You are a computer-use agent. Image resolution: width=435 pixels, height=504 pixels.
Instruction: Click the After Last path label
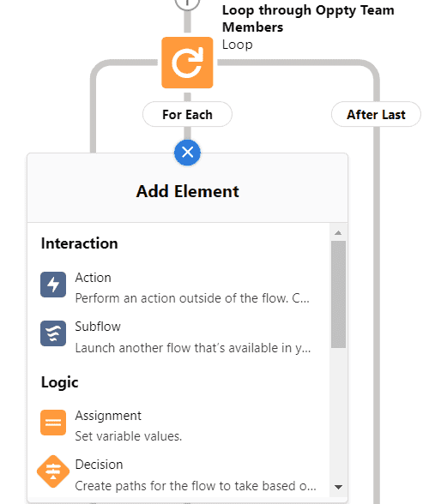[x=376, y=115]
